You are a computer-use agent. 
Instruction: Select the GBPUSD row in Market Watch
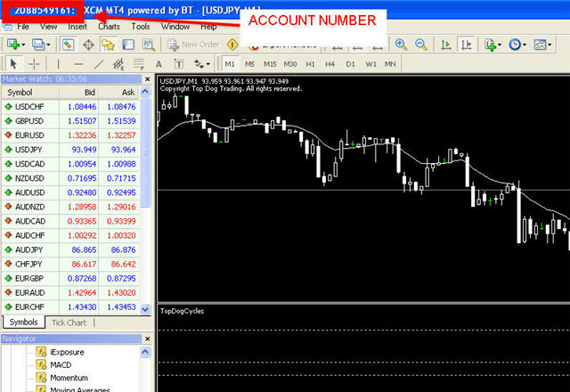click(70, 121)
